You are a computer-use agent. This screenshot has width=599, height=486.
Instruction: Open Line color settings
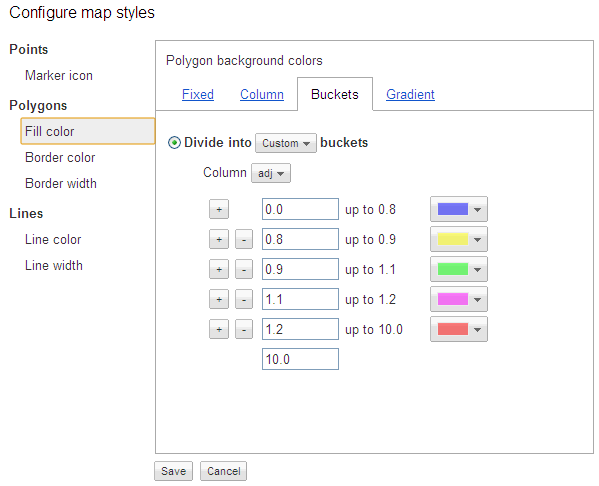[x=53, y=239]
